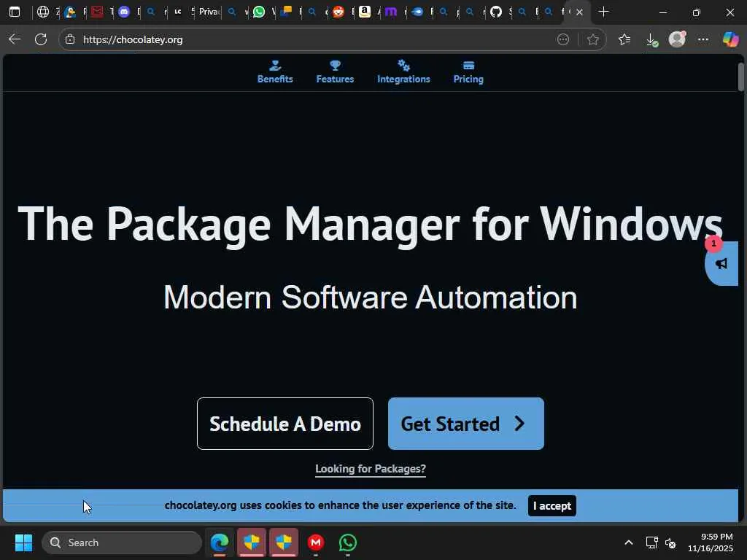Image resolution: width=747 pixels, height=560 pixels.
Task: Accept cookies with I accept button
Action: click(551, 506)
